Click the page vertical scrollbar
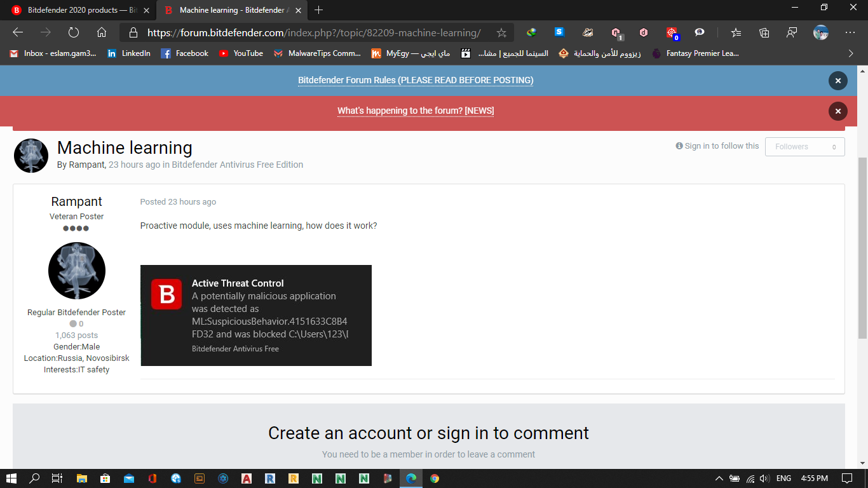The image size is (868, 488). tap(862, 248)
